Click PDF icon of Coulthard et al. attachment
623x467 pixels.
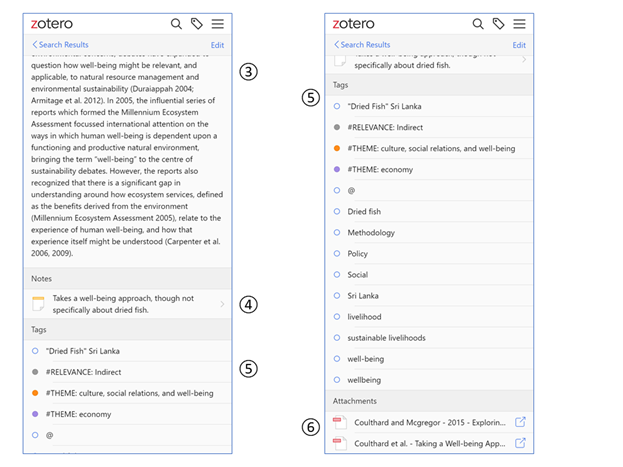(x=340, y=443)
